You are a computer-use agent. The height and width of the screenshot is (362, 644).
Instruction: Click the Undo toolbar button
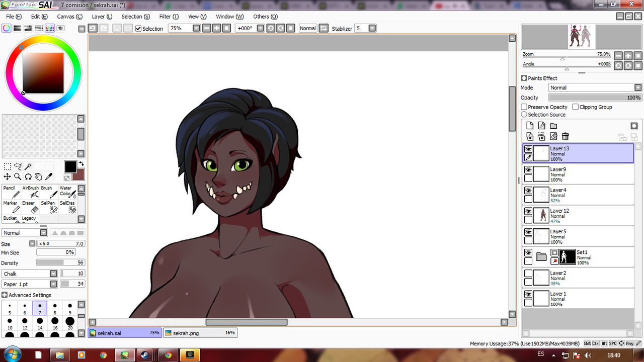93,28
